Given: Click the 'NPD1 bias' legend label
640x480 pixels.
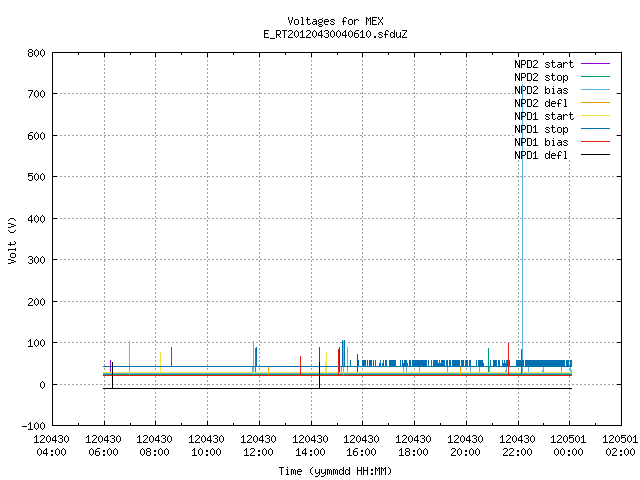Looking at the screenshot, I should tap(541, 142).
